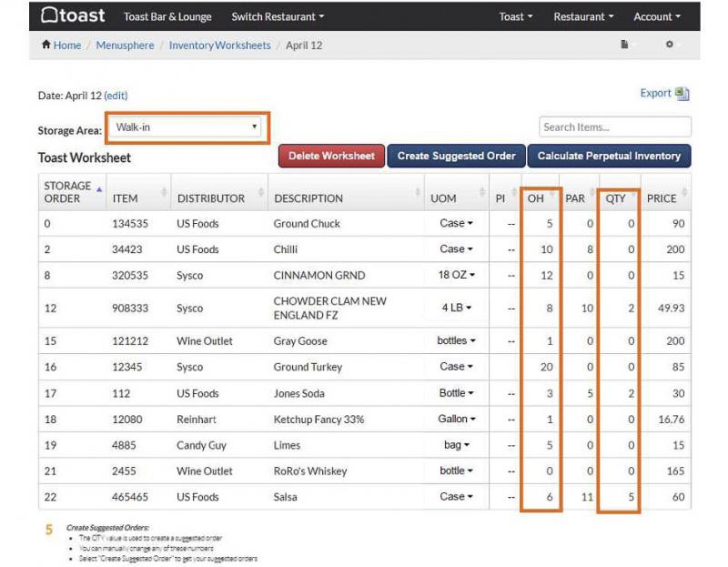Click the Search Items field

point(615,127)
